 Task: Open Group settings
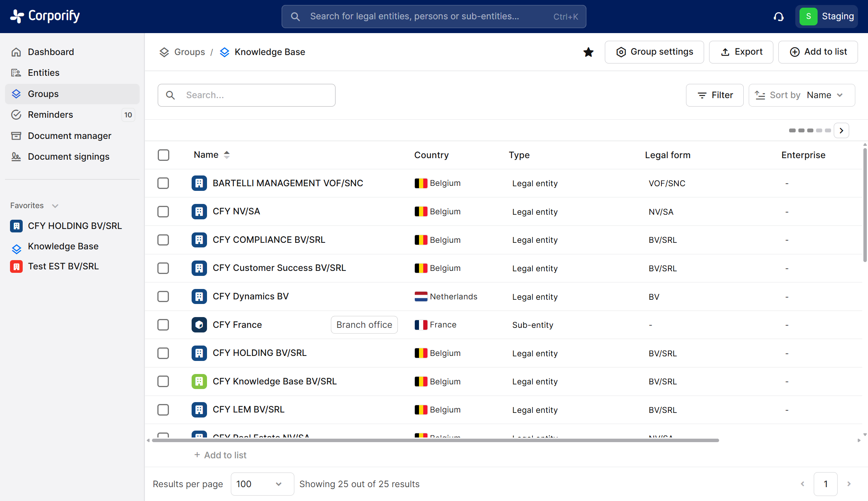[x=654, y=52]
